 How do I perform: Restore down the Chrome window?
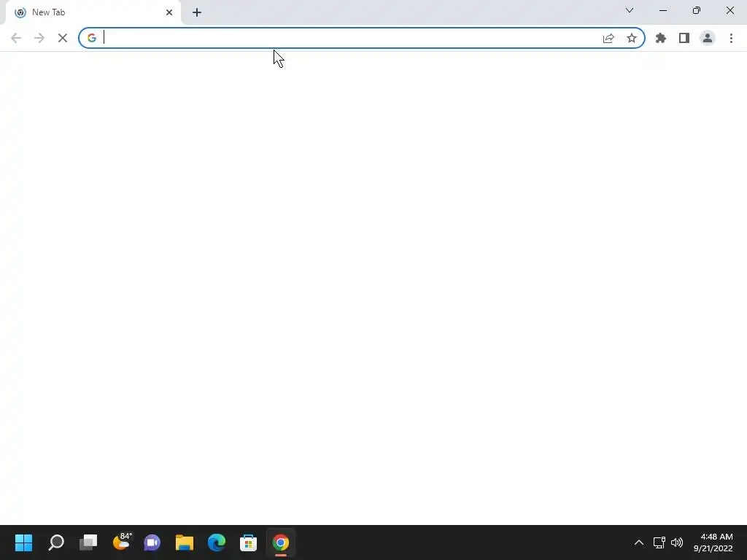click(x=697, y=10)
